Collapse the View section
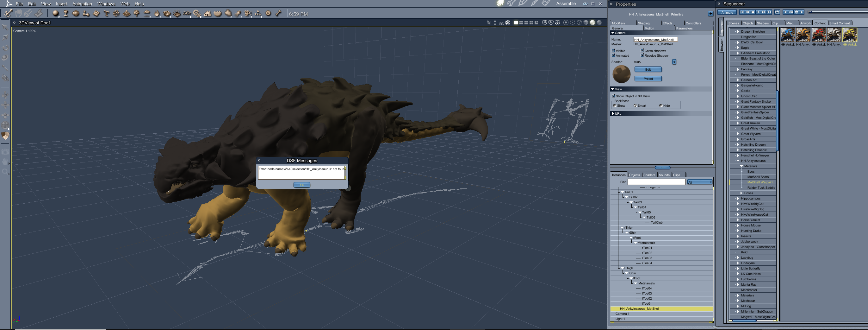Viewport: 868px width, 330px height. (x=613, y=89)
